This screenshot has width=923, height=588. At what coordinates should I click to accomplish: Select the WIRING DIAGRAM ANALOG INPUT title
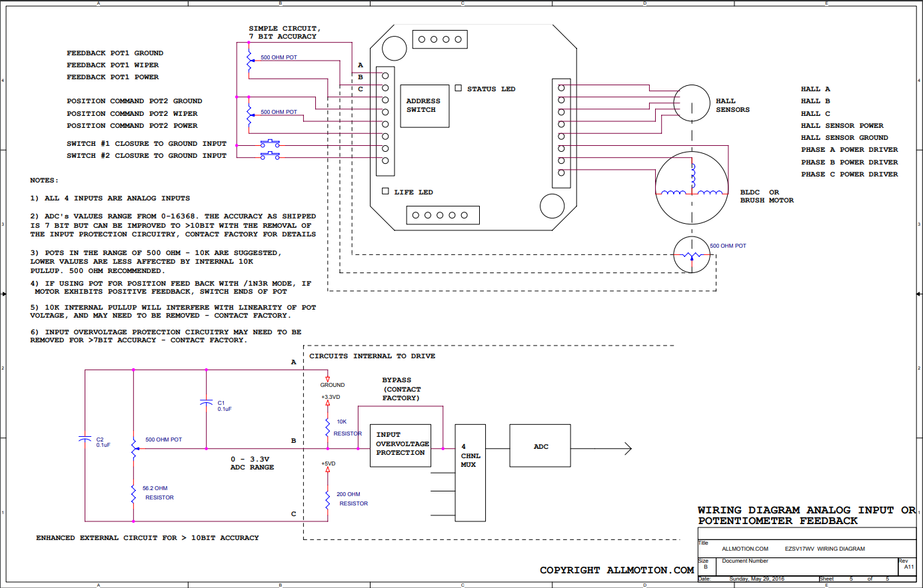pyautogui.click(x=807, y=515)
